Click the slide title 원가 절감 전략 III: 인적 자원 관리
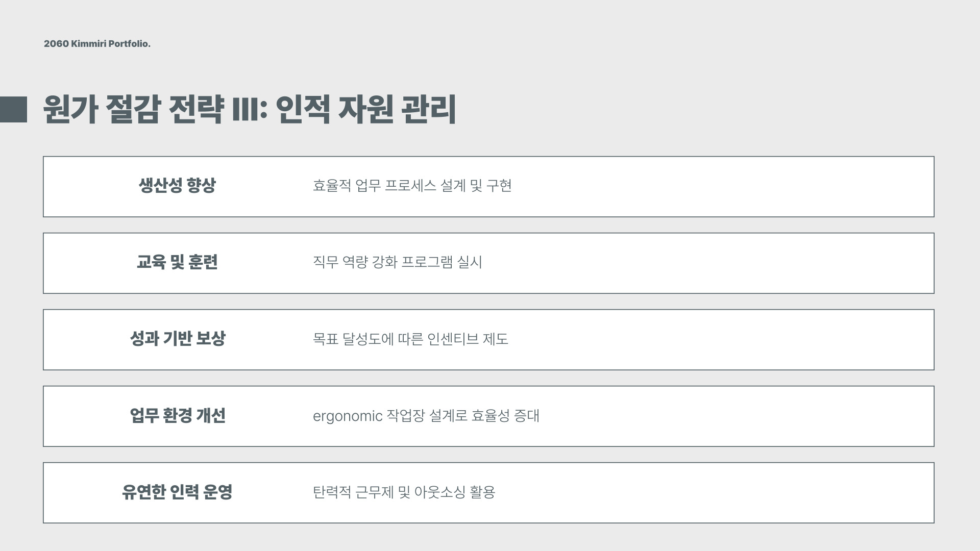This screenshot has width=980, height=551. click(250, 109)
